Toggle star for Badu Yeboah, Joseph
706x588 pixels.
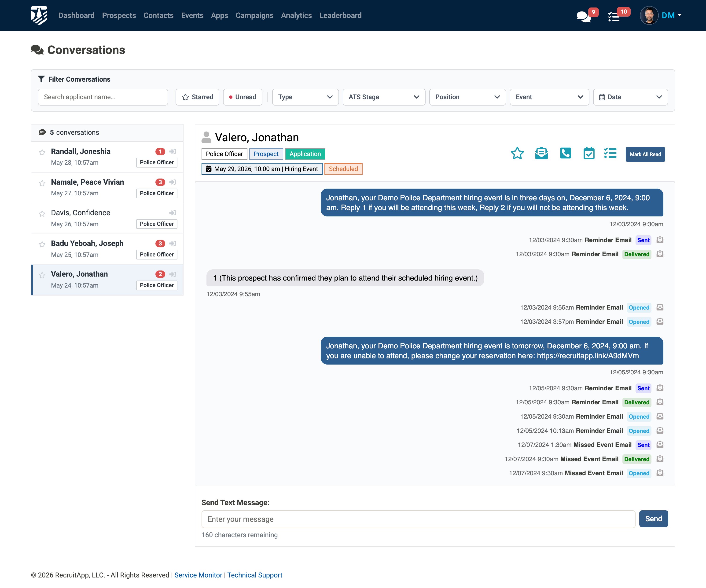(x=42, y=244)
